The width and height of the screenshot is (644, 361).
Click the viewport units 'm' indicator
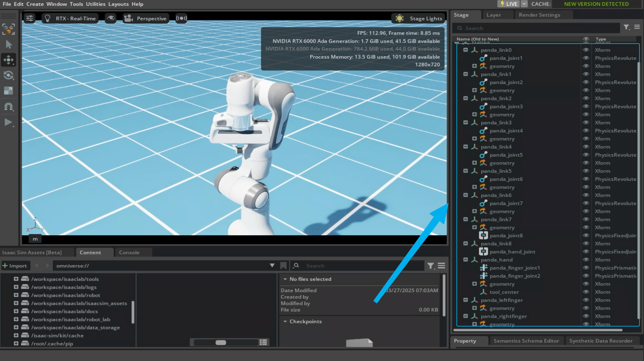tap(35, 239)
